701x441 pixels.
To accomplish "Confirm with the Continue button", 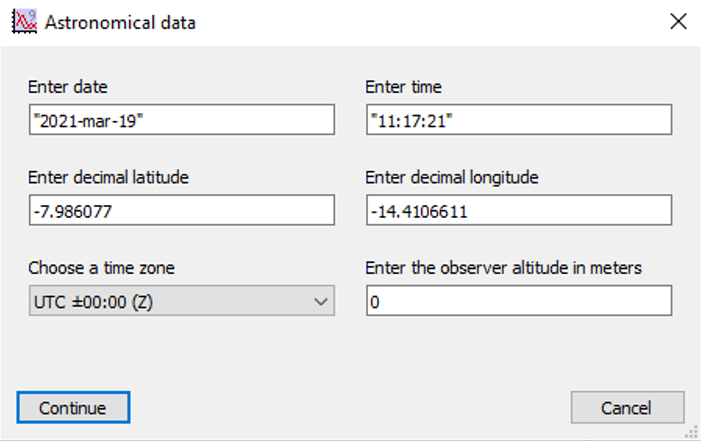I will pyautogui.click(x=73, y=407).
